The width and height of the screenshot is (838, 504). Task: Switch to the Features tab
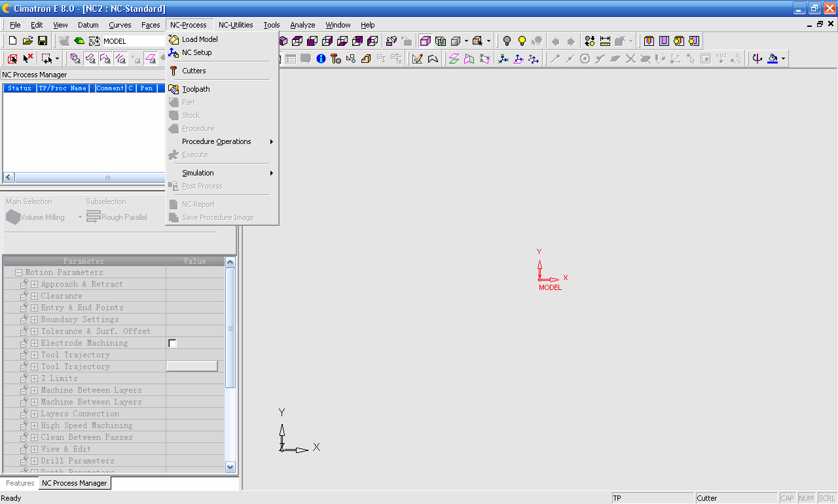[x=20, y=483]
